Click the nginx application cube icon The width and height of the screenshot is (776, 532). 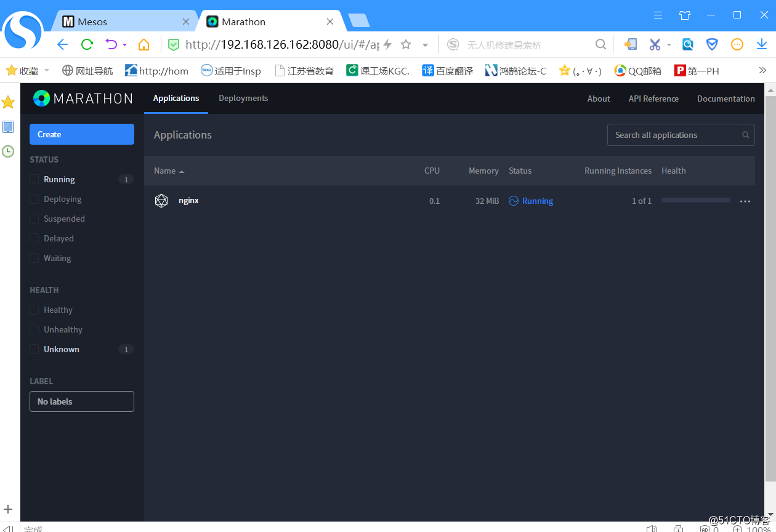pos(161,201)
